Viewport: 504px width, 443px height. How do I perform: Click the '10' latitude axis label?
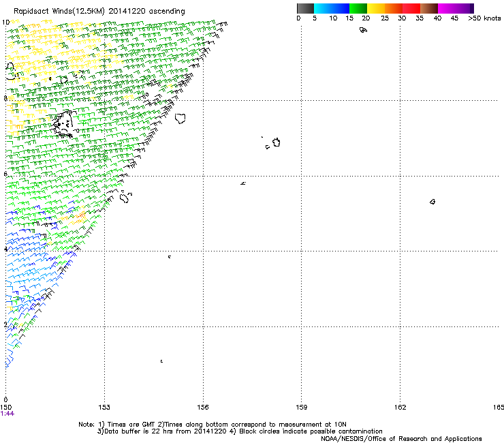tap(5, 22)
